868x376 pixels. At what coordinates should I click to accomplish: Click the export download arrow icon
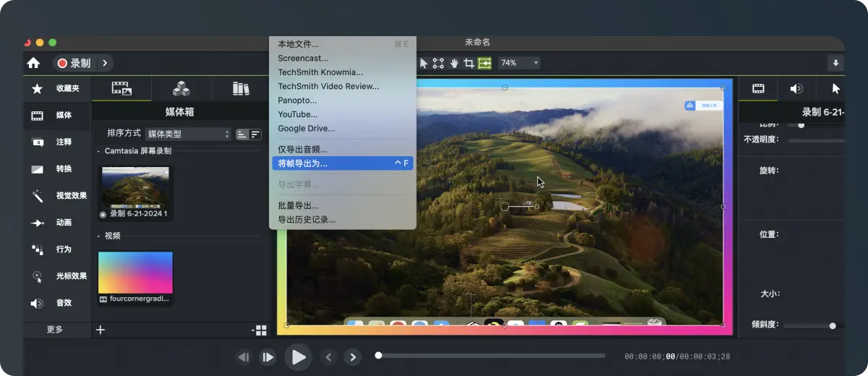click(x=835, y=63)
